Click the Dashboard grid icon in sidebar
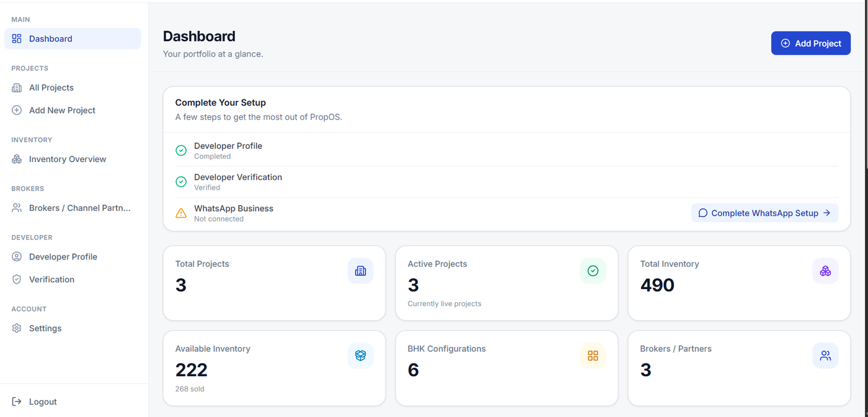This screenshot has height=417, width=868. [x=17, y=38]
